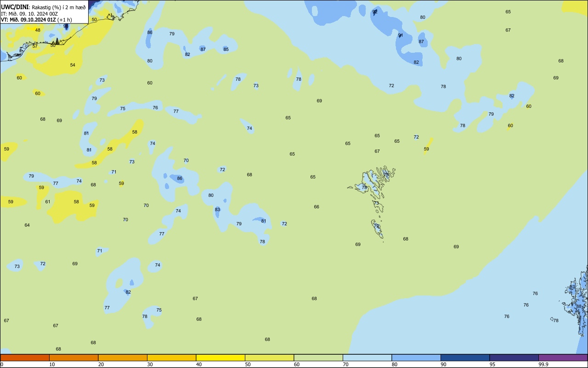This screenshot has height=368, width=588.
Task: Pick the navy 95–99.9 legend swatch
Action: point(514,357)
